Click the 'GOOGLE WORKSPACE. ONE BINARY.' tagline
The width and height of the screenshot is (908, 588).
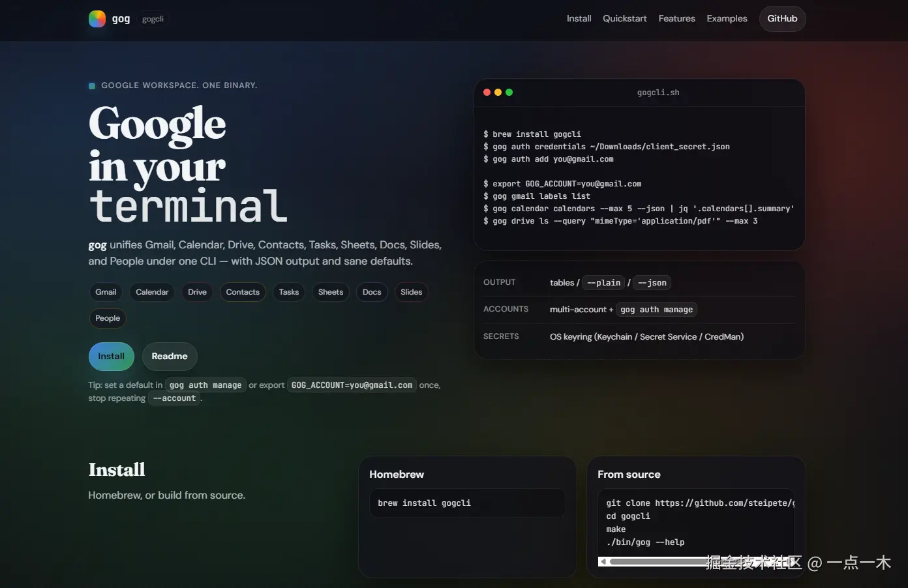point(179,85)
